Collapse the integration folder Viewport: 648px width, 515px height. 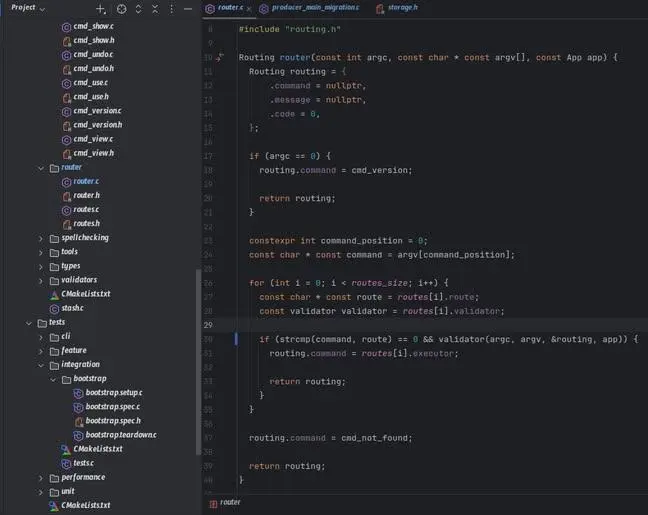tap(41, 365)
